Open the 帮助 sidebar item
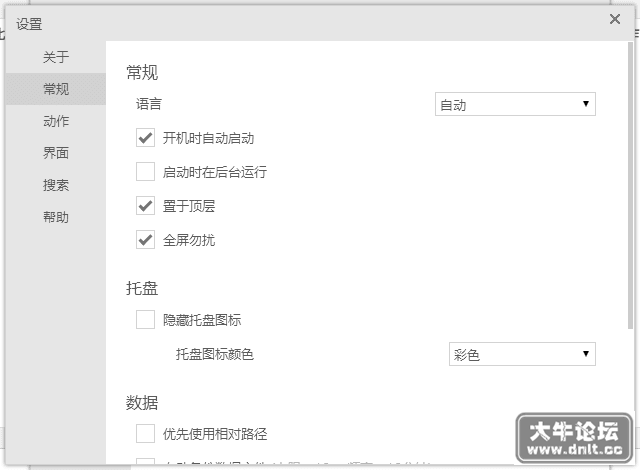Viewport: 640px width, 470px height. pos(56,217)
